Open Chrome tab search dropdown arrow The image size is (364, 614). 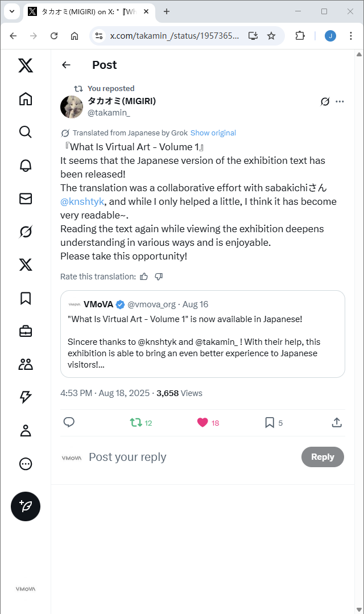pos(12,11)
